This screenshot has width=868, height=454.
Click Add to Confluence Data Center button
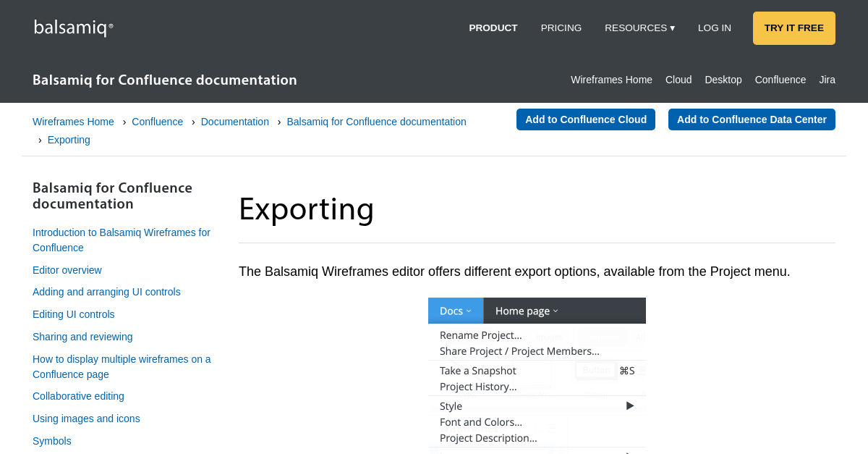click(752, 119)
